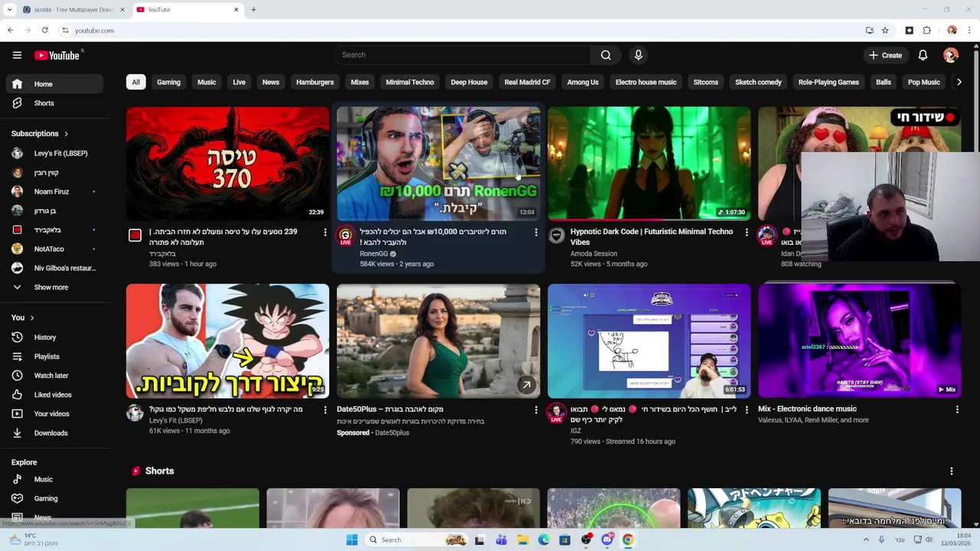Open History in sidebar
This screenshot has width=980, height=551.
54,337
